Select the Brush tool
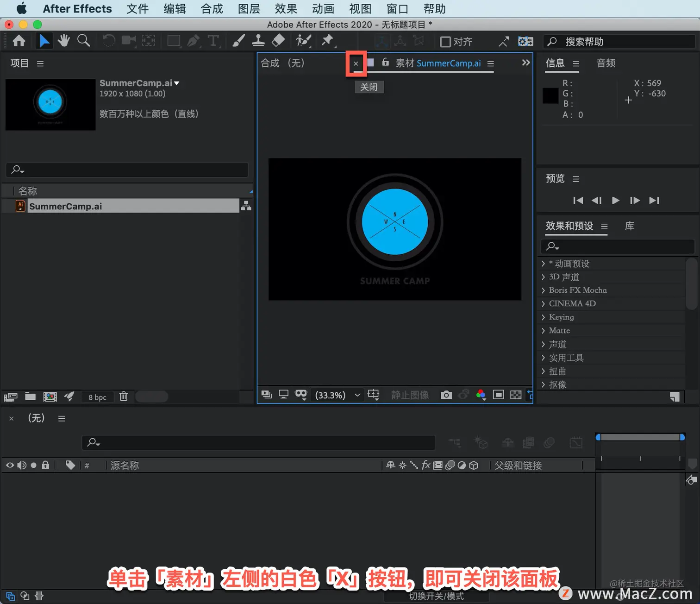700x604 pixels. click(x=238, y=41)
